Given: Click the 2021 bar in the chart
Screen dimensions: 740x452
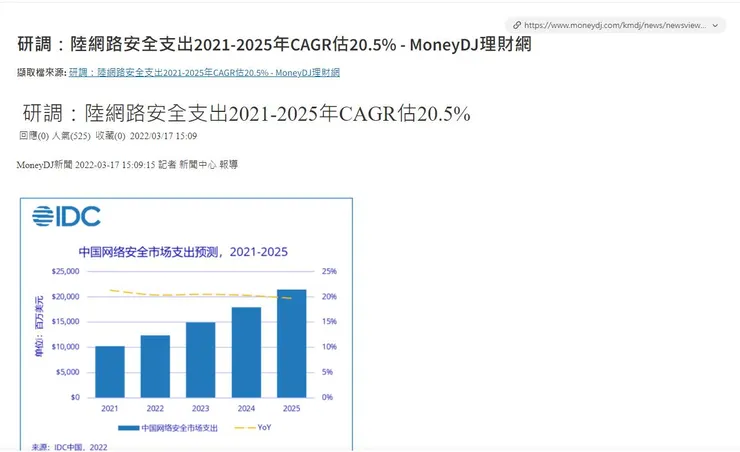Looking at the screenshot, I should 110,372.
